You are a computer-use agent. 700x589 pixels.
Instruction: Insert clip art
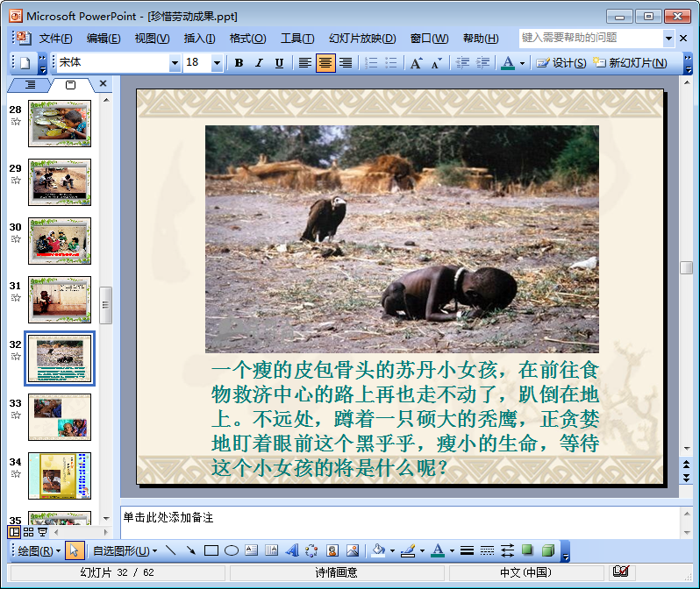point(332,550)
